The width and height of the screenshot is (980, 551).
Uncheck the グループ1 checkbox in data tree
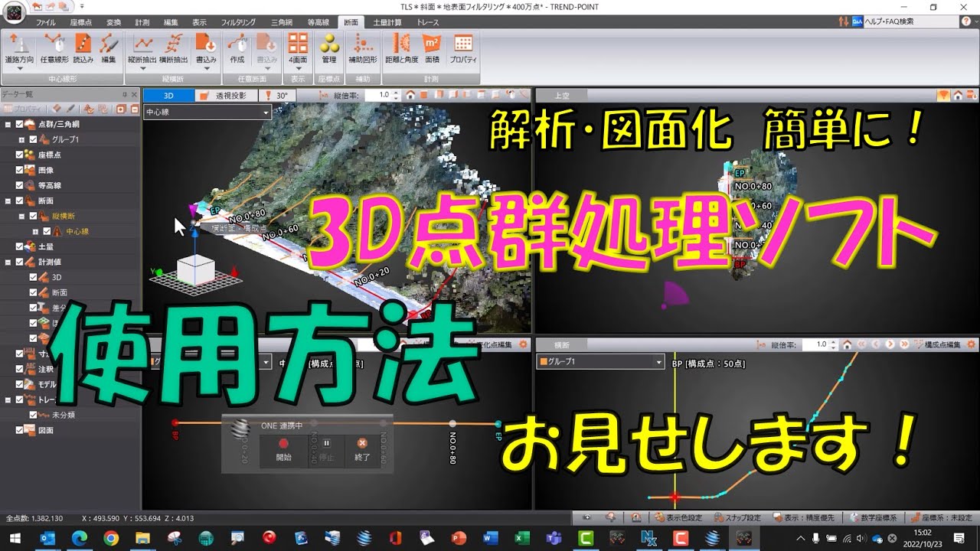(x=33, y=139)
